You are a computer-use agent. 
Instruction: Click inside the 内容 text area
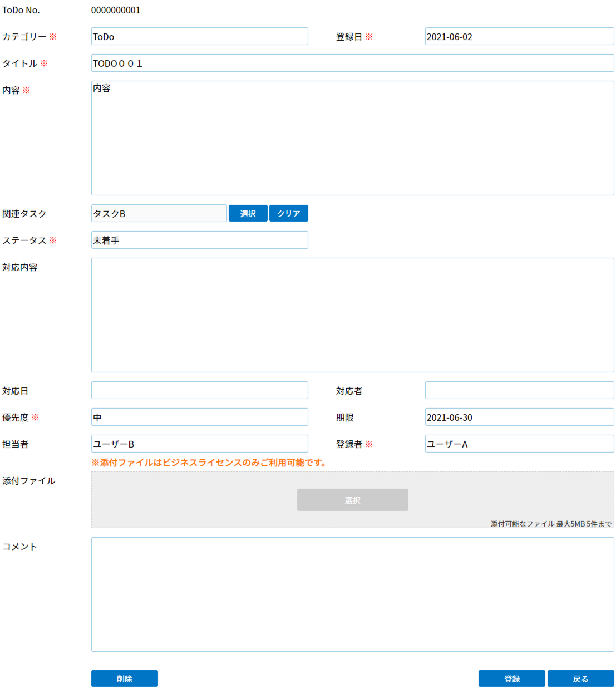coord(352,138)
